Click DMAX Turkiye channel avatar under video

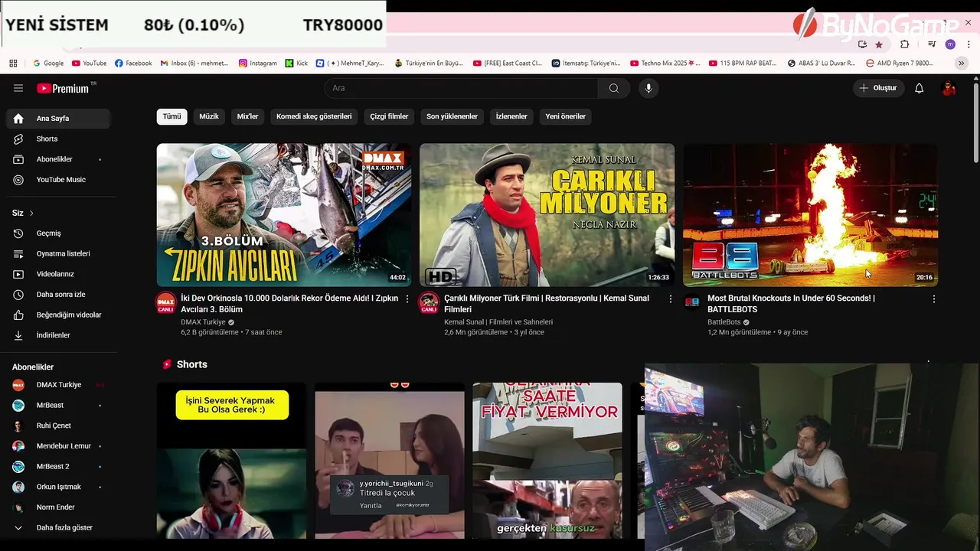(x=166, y=302)
